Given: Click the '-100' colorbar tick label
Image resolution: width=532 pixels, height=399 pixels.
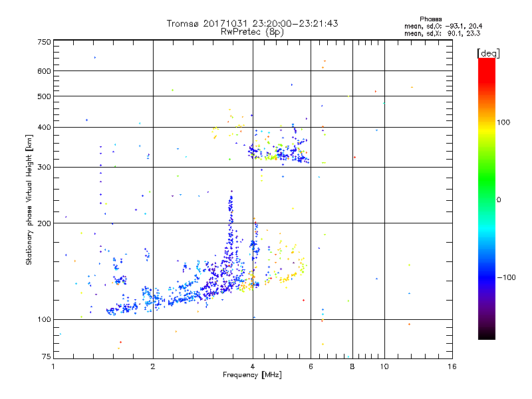Looking at the screenshot, I should pyautogui.click(x=506, y=277).
